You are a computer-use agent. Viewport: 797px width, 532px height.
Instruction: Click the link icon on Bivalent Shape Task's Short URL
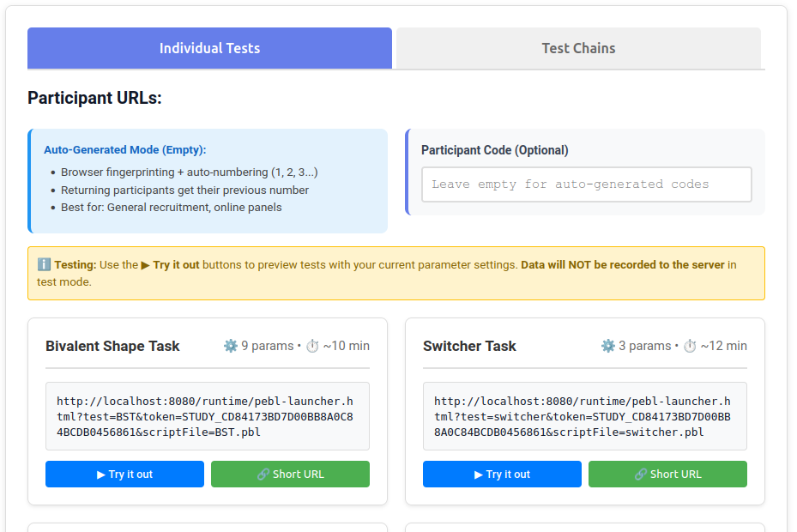click(x=263, y=474)
